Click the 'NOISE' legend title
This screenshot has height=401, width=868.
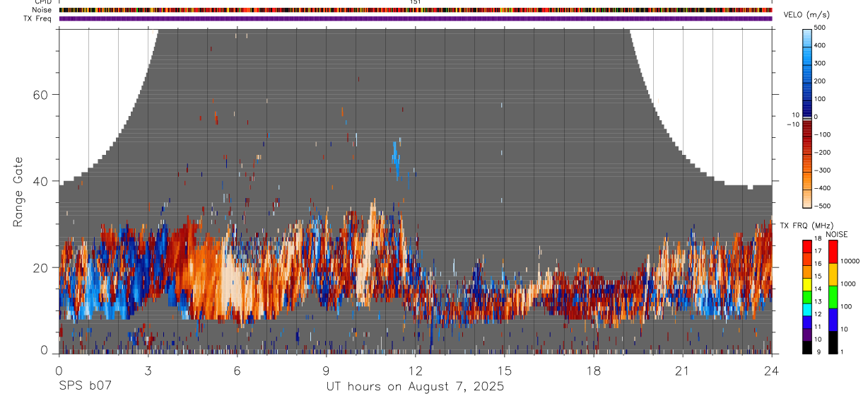click(x=837, y=235)
